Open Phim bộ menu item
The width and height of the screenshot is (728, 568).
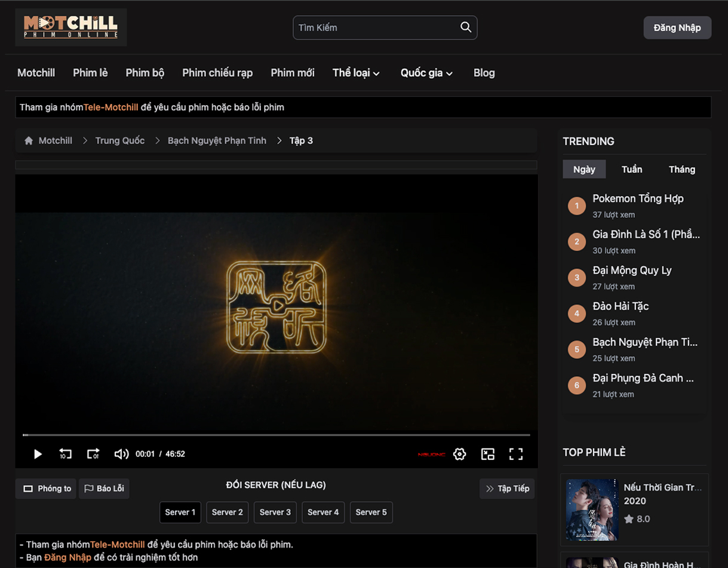(x=145, y=73)
